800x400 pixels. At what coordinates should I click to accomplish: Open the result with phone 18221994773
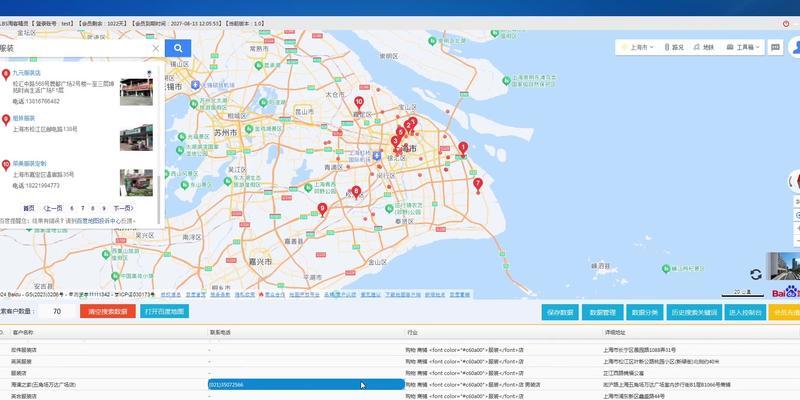click(30, 164)
